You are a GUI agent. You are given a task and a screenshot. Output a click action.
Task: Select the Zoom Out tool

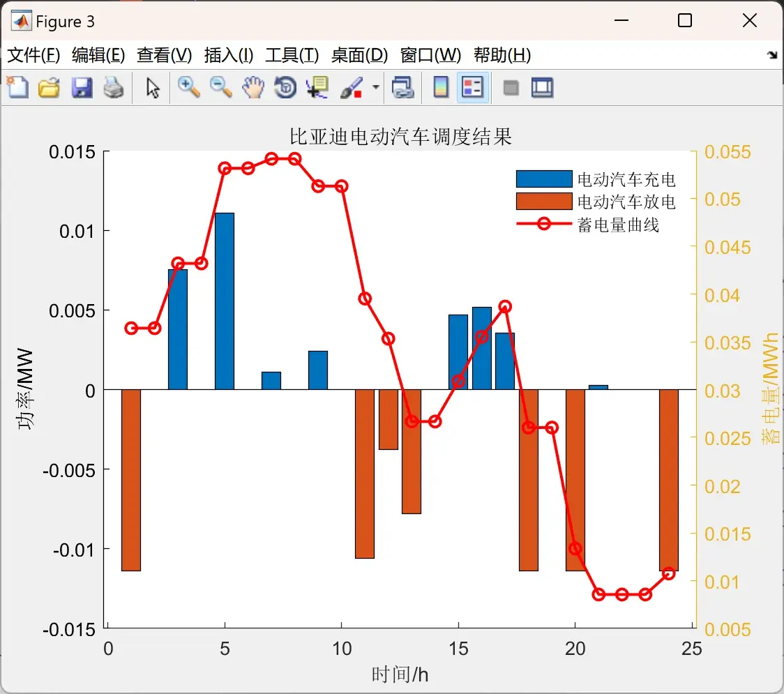(220, 87)
